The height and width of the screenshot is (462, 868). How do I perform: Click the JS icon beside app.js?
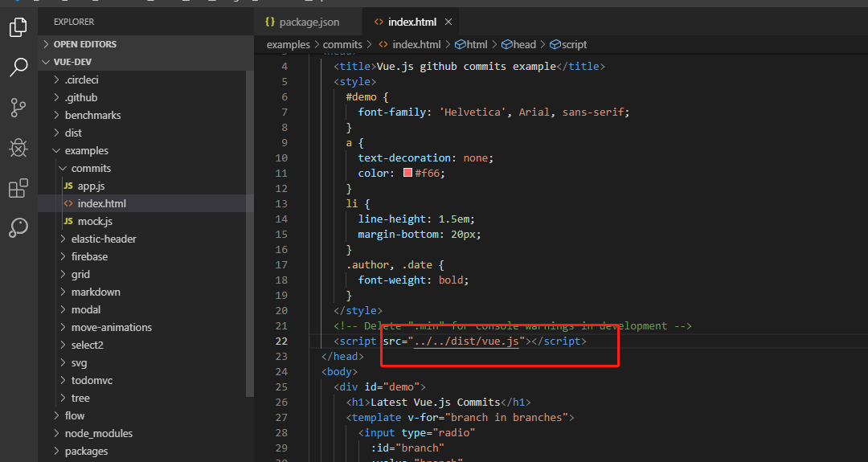68,186
